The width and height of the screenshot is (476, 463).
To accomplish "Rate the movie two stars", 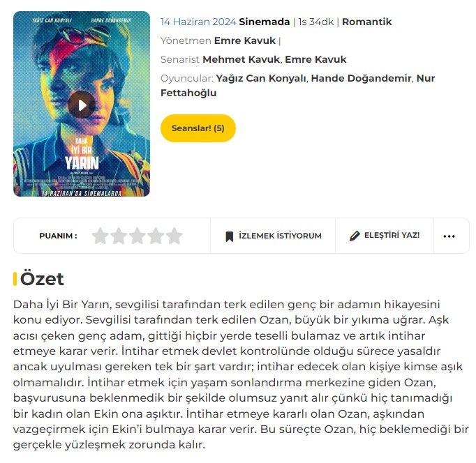I will click(x=119, y=236).
